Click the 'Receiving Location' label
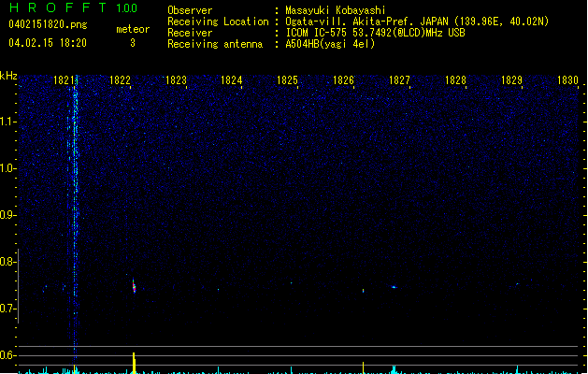 218,22
